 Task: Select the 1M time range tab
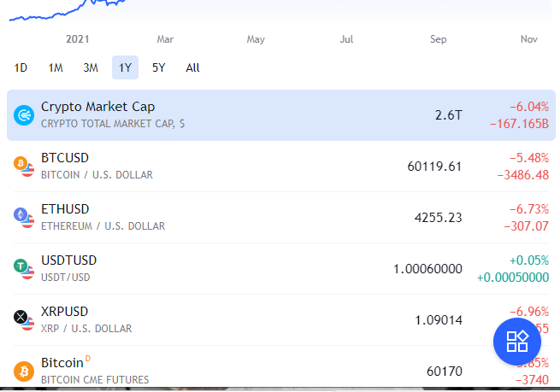[56, 67]
